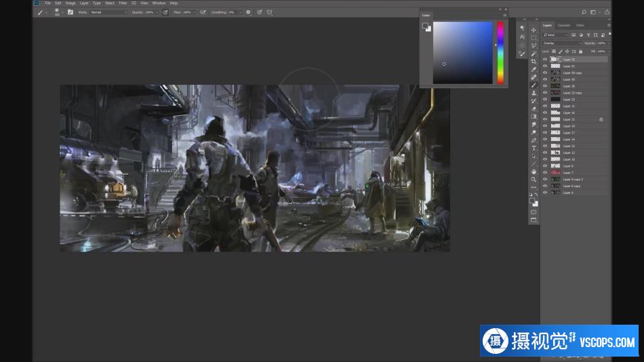644x362 pixels.
Task: Click the search icon in options bar
Action: 584,12
